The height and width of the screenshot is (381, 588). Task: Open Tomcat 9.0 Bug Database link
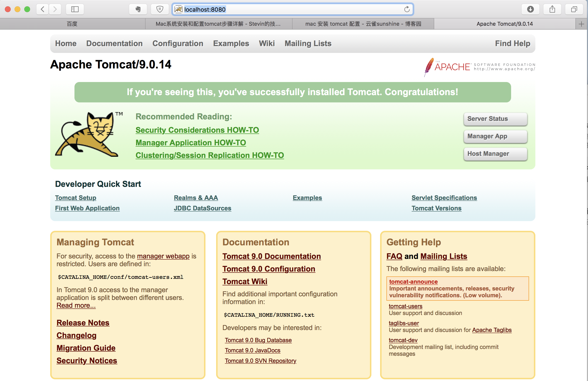[x=258, y=340]
